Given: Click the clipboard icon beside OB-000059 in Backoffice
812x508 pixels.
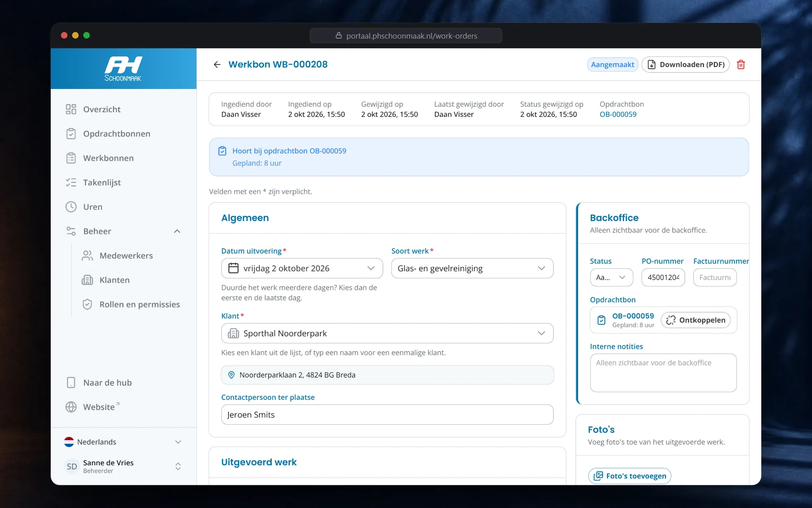Looking at the screenshot, I should (x=602, y=320).
